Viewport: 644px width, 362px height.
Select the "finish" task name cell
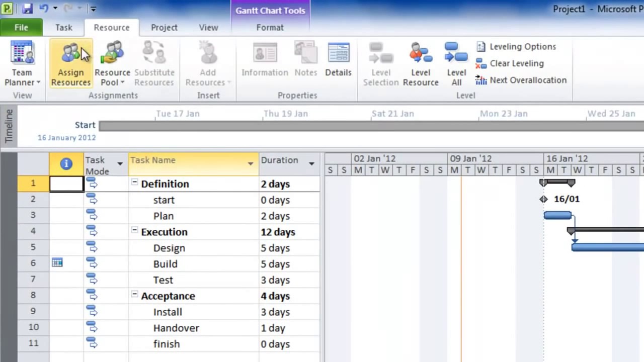194,344
